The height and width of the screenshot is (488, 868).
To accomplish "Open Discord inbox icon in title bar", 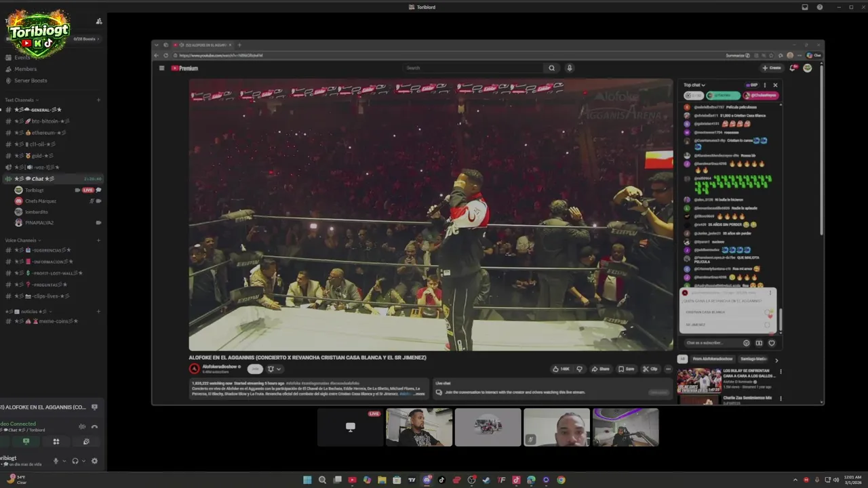I will coord(805,7).
